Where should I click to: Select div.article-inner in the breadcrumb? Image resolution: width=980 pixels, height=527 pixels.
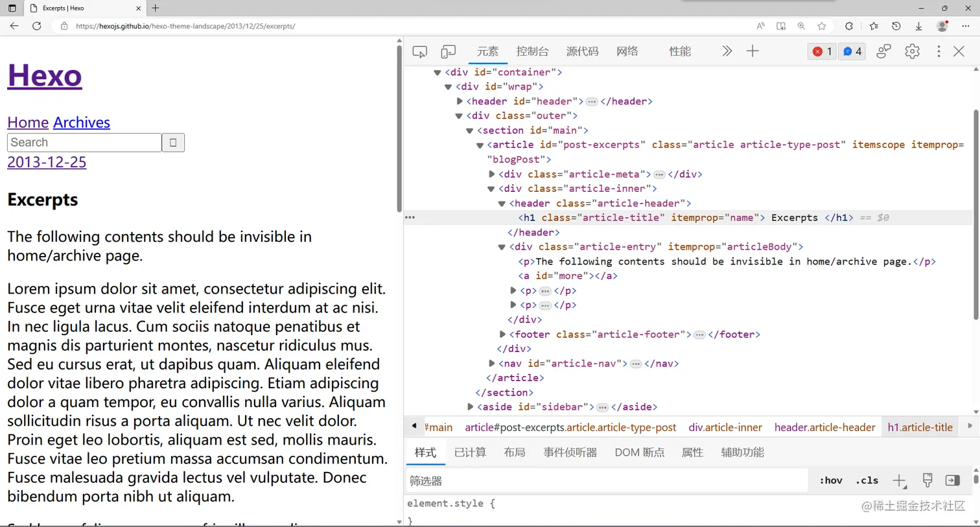[725, 428]
